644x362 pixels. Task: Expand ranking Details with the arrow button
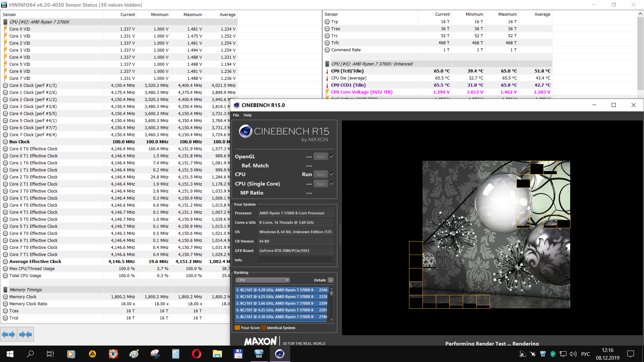coord(331,280)
